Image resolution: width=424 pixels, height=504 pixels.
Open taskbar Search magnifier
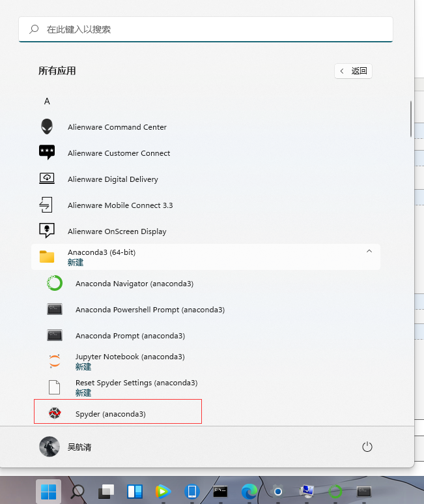coord(78,491)
